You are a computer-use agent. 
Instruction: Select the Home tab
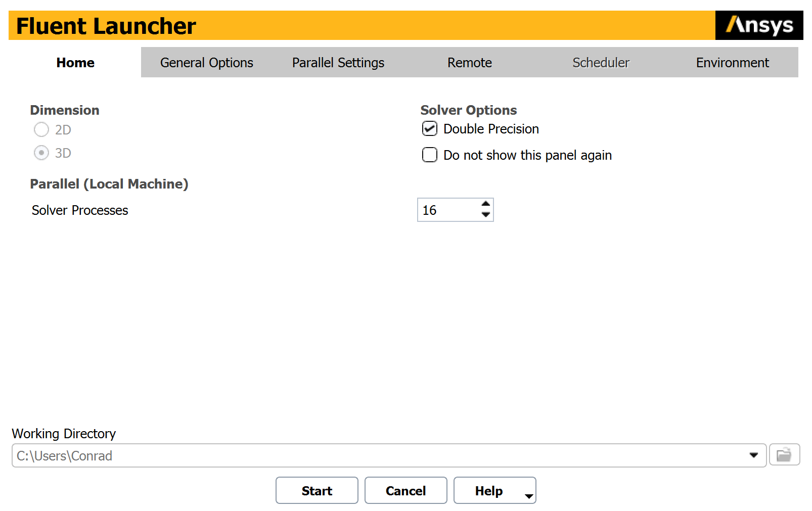pos(75,63)
